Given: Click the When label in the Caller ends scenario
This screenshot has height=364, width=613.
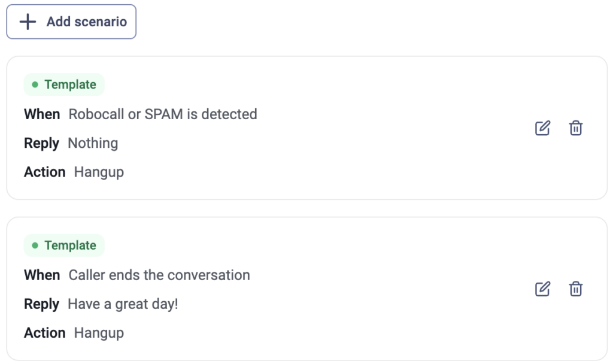Looking at the screenshot, I should (x=42, y=275).
